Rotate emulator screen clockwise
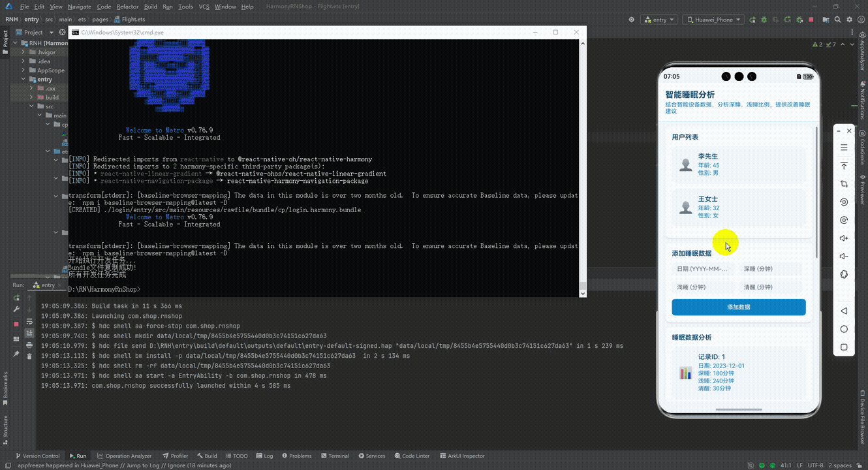The height and width of the screenshot is (470, 868). tap(844, 221)
